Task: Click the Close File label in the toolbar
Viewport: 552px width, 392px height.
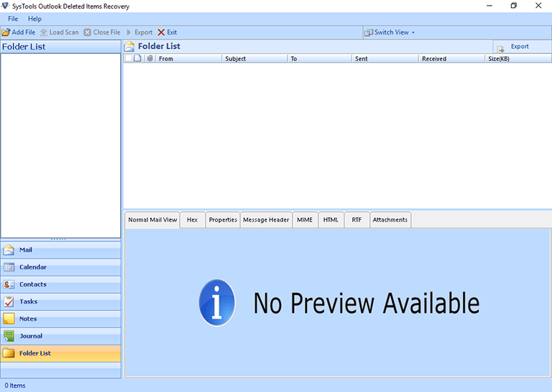Action: 106,32
